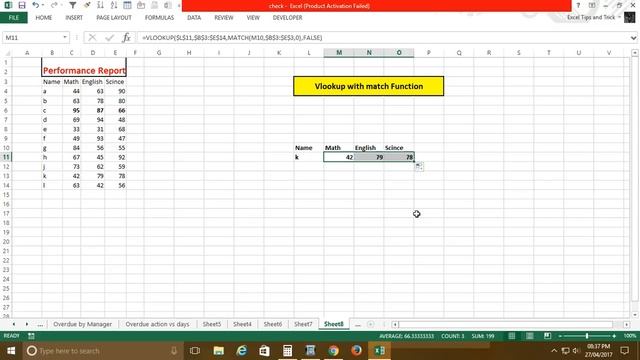Switch to the HOME ribbon tab

pos(44,18)
